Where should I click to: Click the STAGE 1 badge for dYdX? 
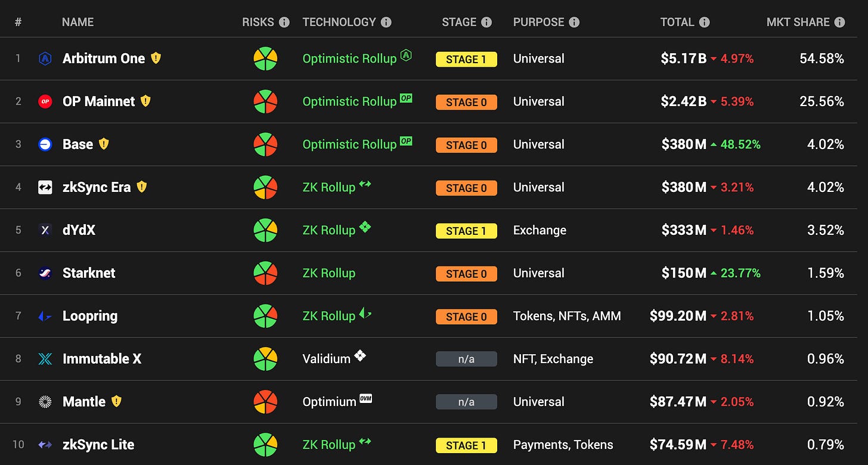click(466, 231)
